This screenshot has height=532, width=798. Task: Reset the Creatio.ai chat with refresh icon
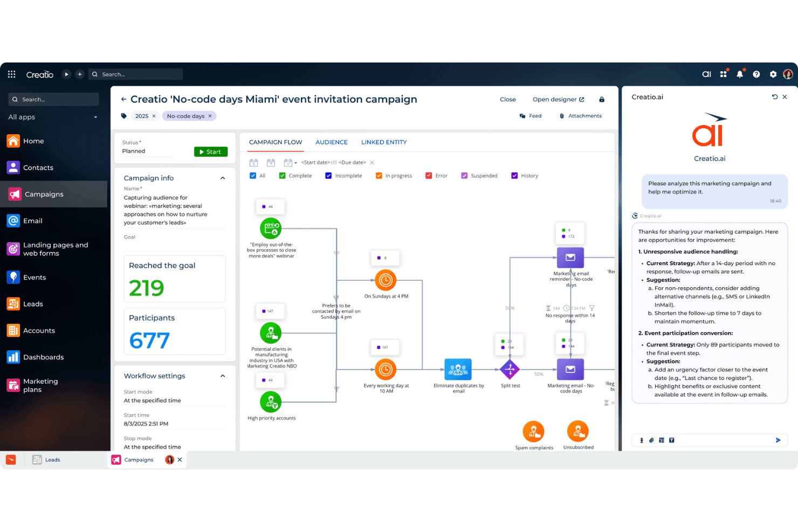pyautogui.click(x=775, y=97)
